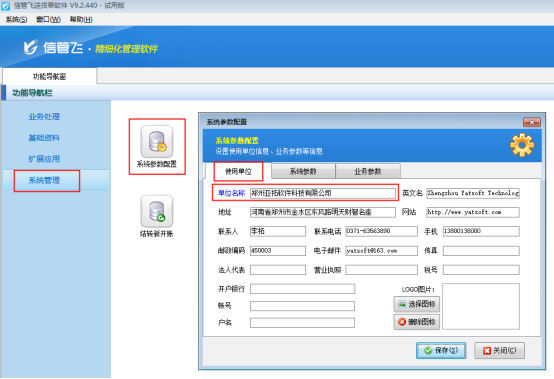Screen dimensions: 554x379
Task: Click the app logo icon in title bar
Action: click(5, 6)
